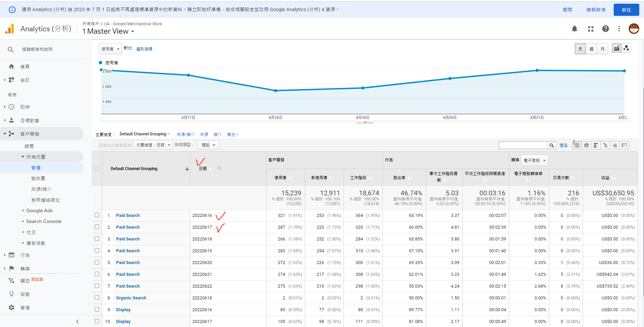Open 管理 gear in sidebar
This screenshot has width=644, height=327.
[11, 307]
